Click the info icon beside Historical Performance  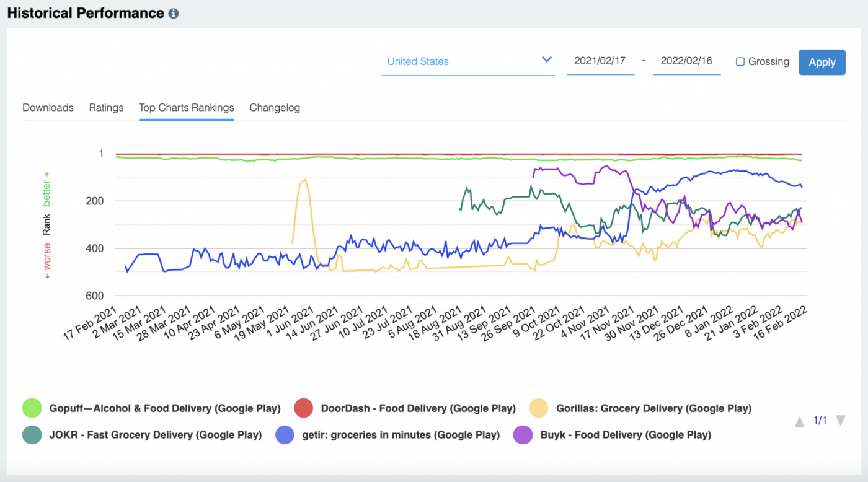[x=174, y=14]
